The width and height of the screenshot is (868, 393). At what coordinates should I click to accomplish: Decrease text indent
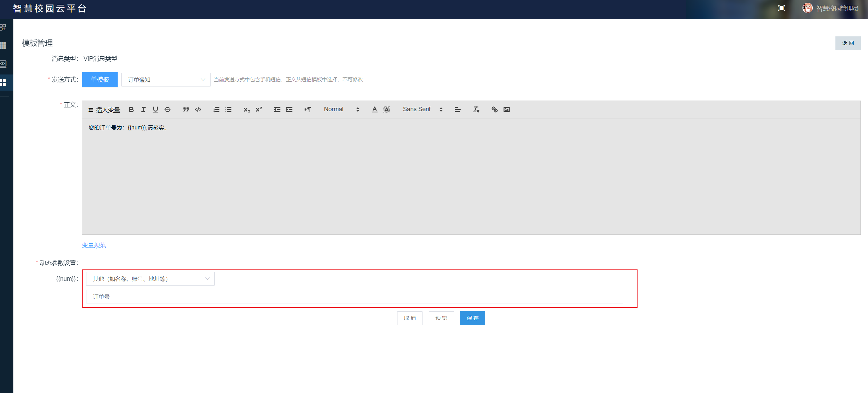(x=277, y=109)
